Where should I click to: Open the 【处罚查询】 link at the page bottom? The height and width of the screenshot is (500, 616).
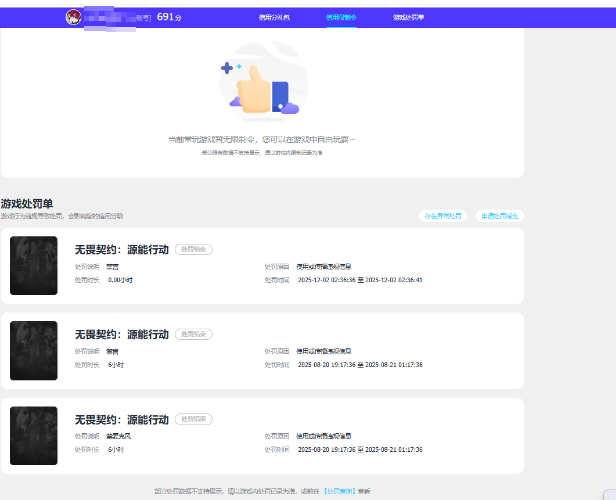click(340, 491)
